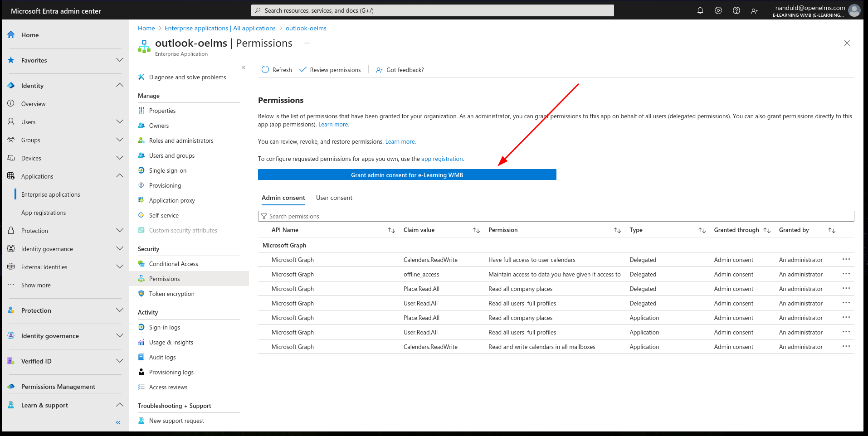Select the Admin consent tab

[x=283, y=198]
